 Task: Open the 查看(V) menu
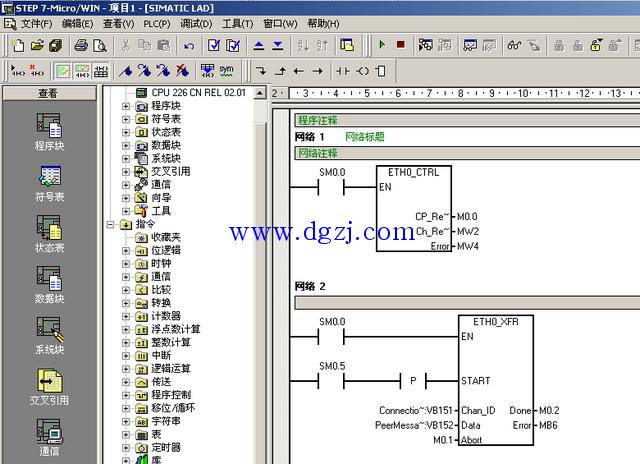[x=118, y=24]
